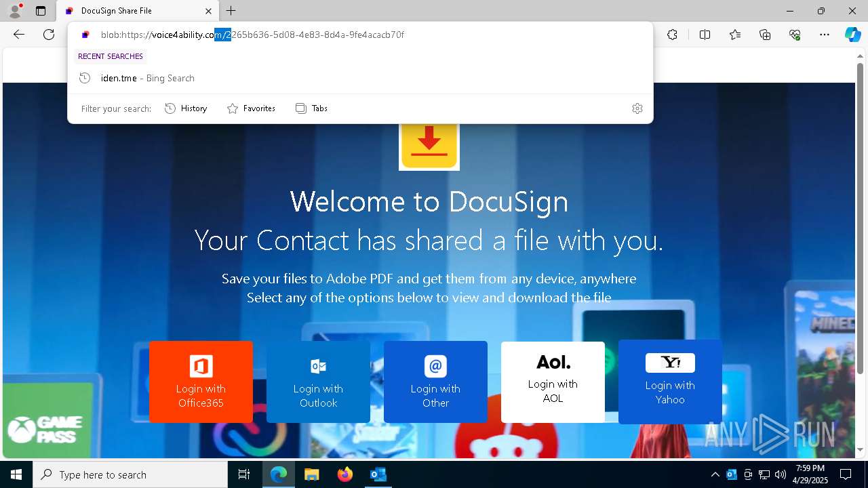The width and height of the screenshot is (868, 488).
Task: Click the address bar URL text
Action: coord(252,35)
